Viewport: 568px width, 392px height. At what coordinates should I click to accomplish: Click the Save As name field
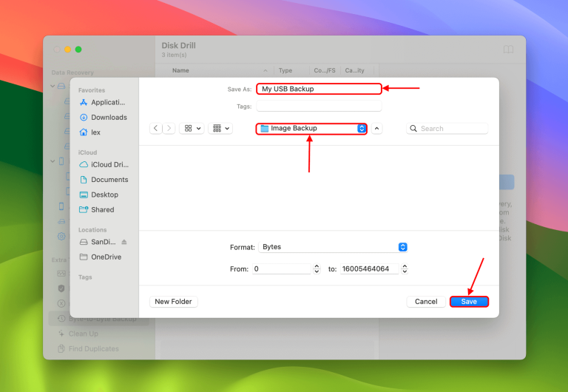coord(319,89)
